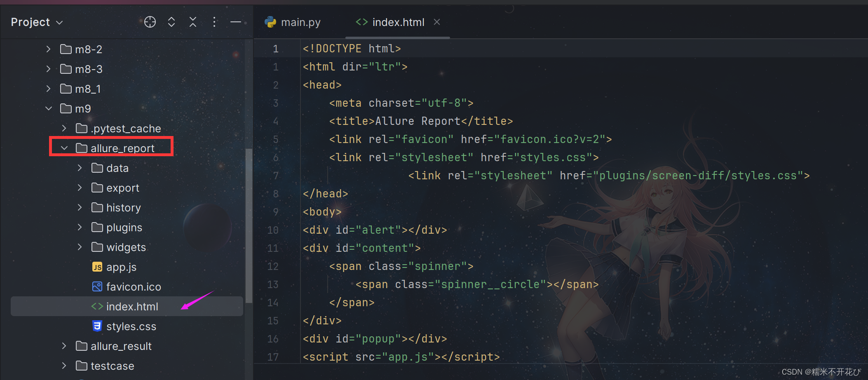Expand the data folder
Screen dimensions: 868x380
(80, 168)
